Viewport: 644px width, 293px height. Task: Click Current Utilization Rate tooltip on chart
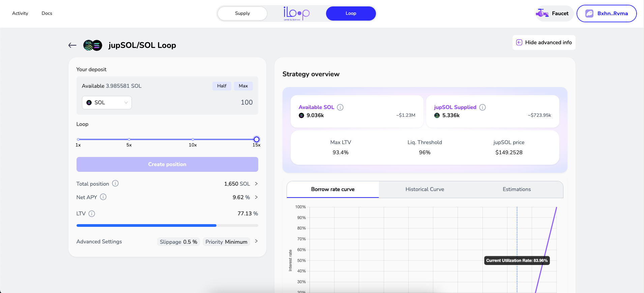click(517, 261)
